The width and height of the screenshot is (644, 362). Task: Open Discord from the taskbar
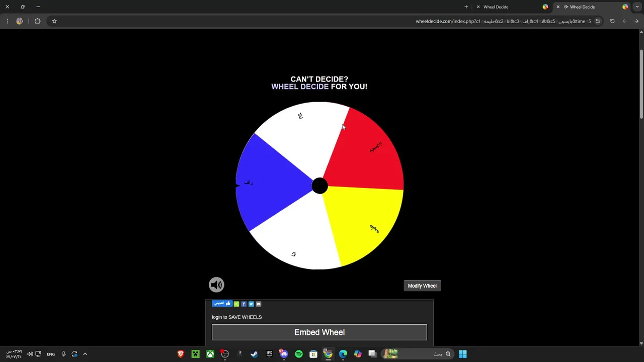pyautogui.click(x=284, y=354)
